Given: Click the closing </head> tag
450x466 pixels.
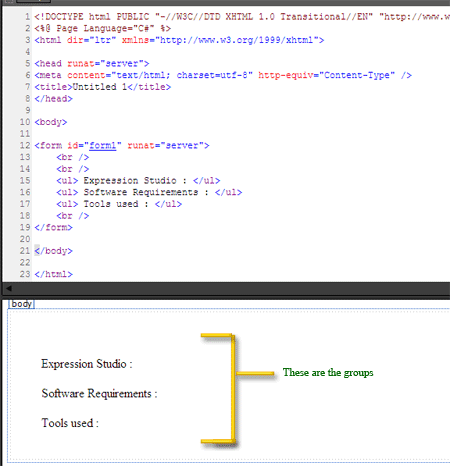Looking at the screenshot, I should tap(53, 99).
